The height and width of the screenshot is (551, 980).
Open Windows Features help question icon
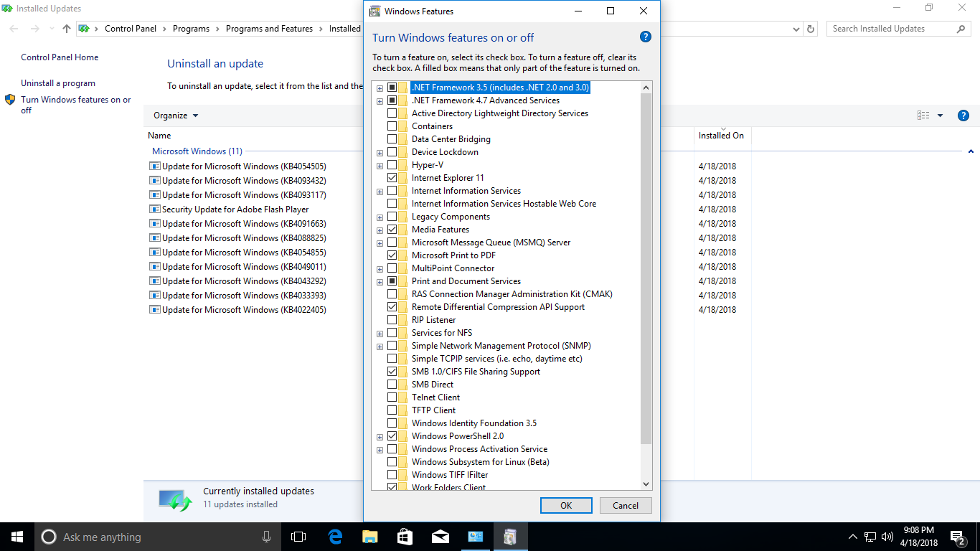point(645,37)
